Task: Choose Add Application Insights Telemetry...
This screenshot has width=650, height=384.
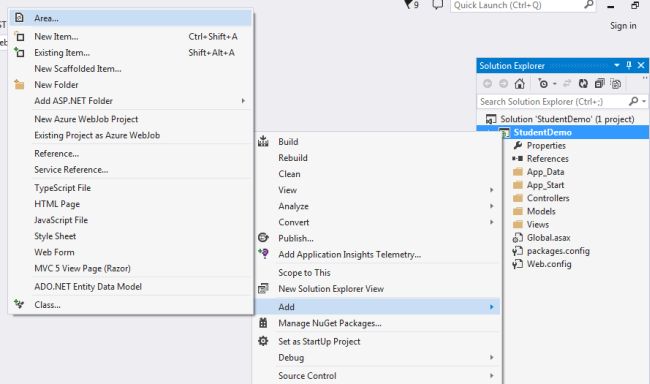Action: [x=377, y=255]
